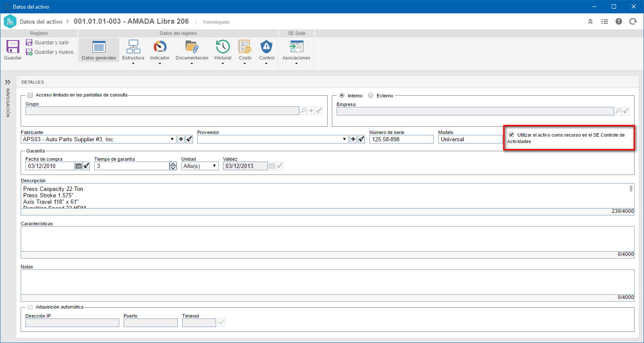This screenshot has width=644, height=343.
Task: Open the Asociaciones icon
Action: 296,47
